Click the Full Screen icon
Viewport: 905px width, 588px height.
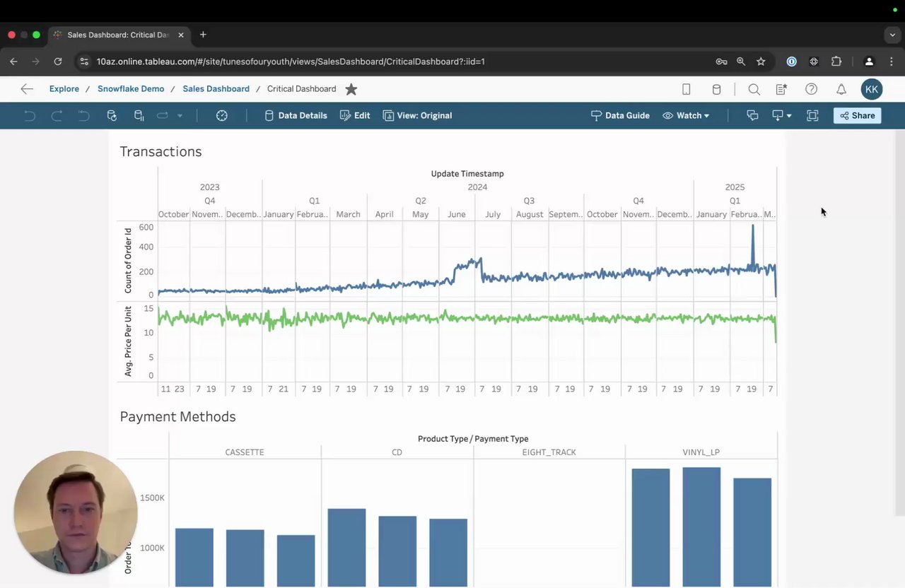pyautogui.click(x=812, y=115)
